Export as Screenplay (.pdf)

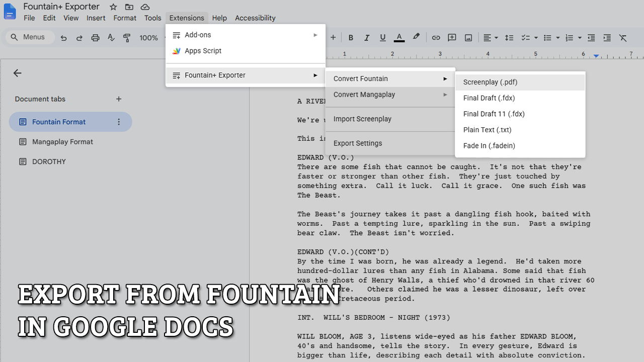click(520, 82)
